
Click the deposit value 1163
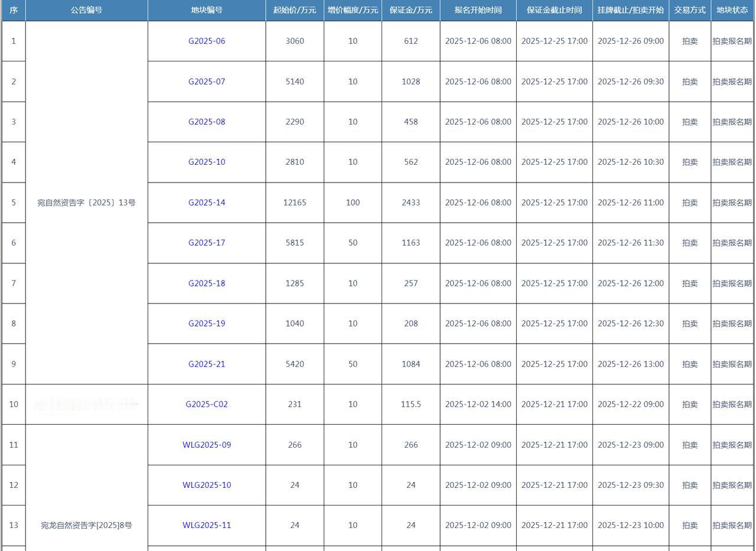411,243
